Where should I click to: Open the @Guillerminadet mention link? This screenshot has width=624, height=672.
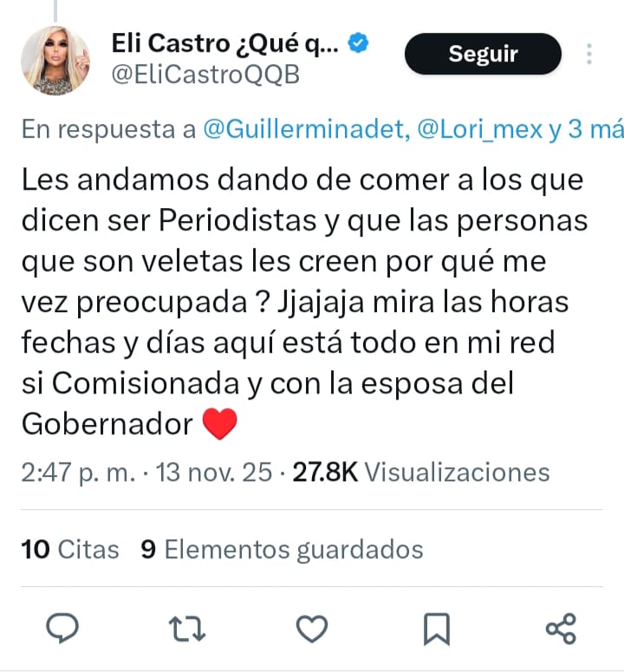pyautogui.click(x=306, y=129)
